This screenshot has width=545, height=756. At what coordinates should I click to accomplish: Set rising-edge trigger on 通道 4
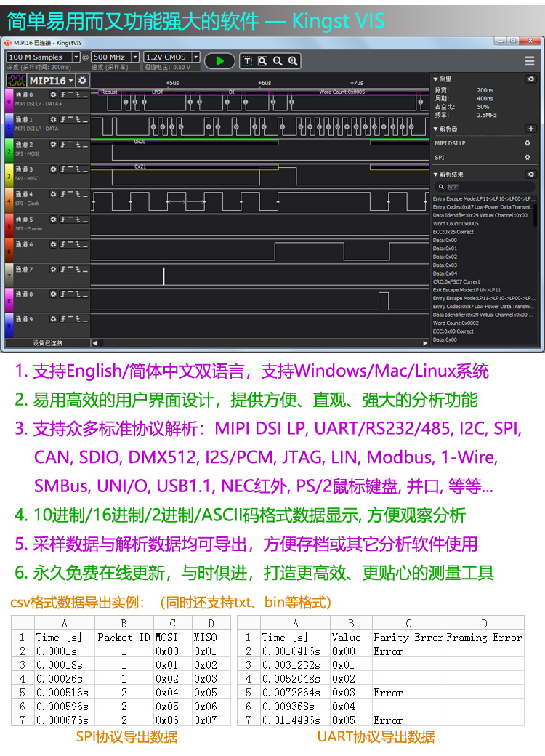62,194
